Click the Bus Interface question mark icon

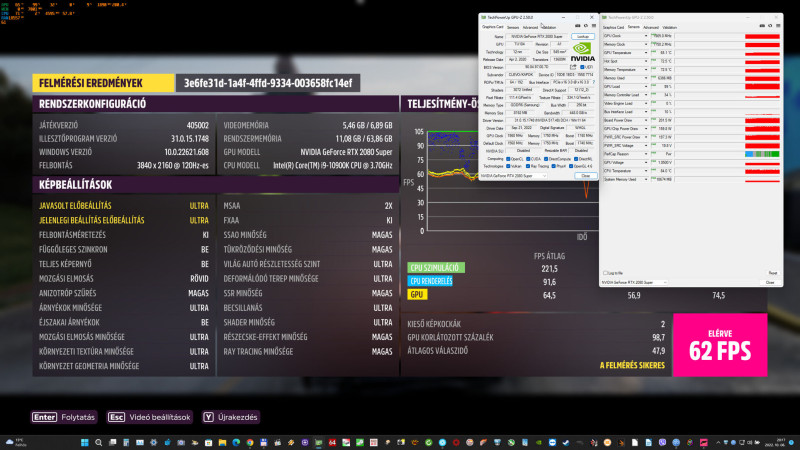(x=594, y=82)
